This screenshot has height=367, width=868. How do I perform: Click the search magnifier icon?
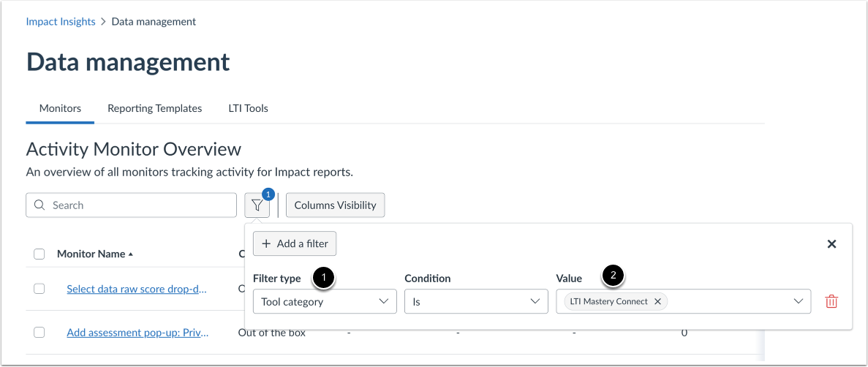tap(39, 205)
